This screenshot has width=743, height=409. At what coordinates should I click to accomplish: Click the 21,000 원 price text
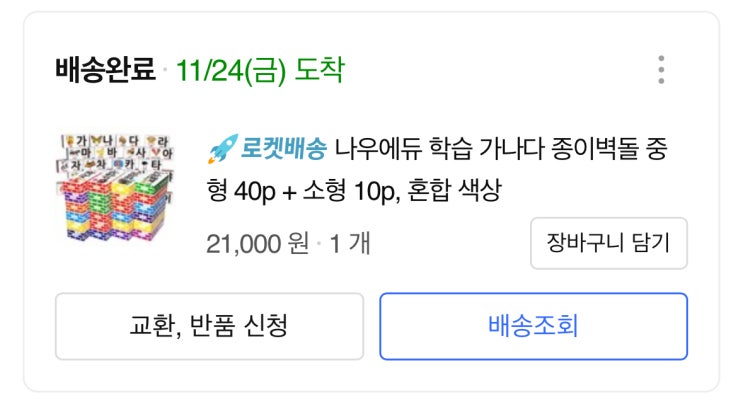point(257,243)
